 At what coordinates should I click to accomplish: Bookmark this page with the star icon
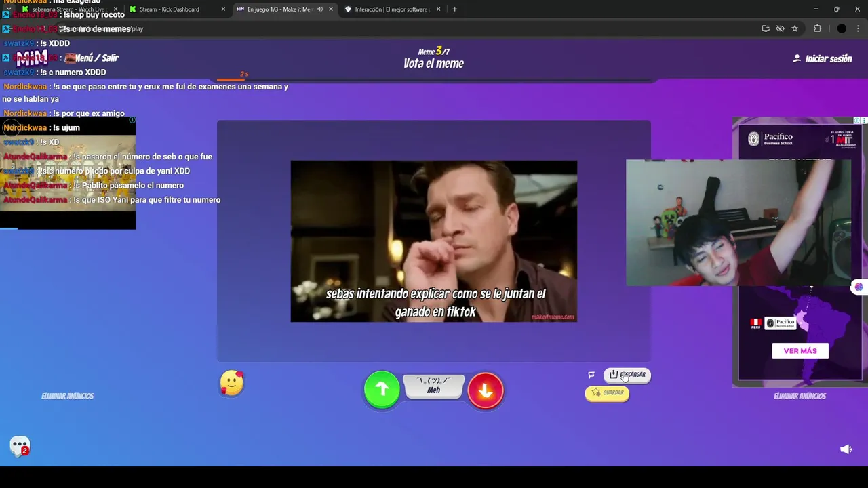pos(795,28)
